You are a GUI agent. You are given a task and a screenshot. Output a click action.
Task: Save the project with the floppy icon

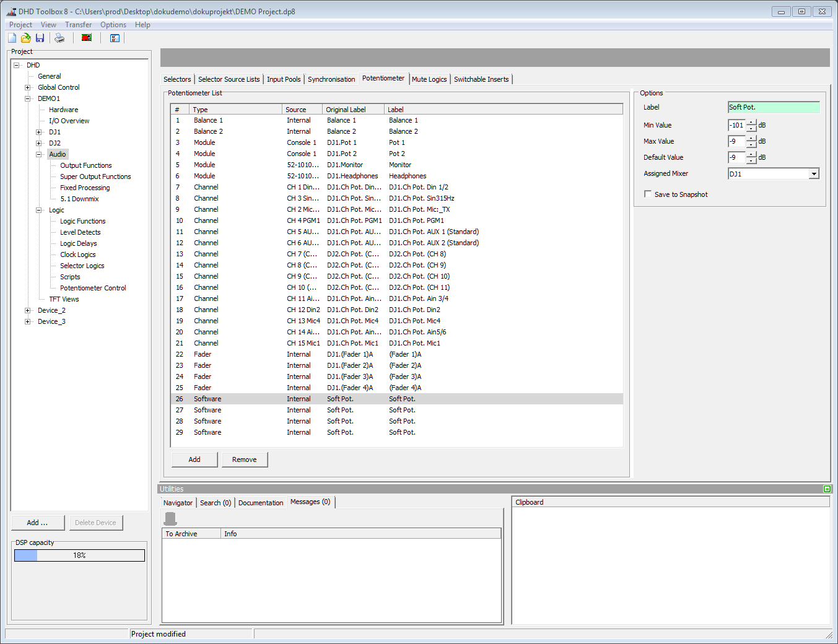40,38
